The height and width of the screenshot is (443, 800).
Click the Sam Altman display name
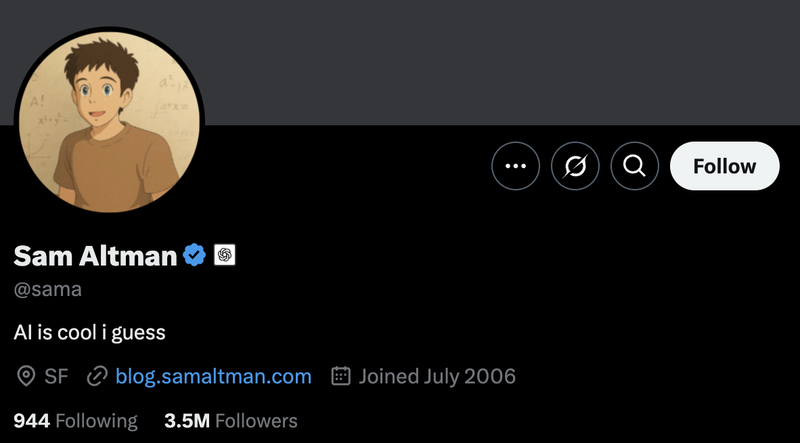point(95,256)
